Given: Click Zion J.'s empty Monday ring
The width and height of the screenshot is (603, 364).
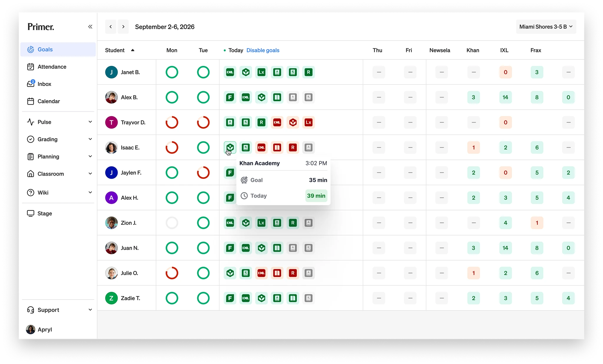Looking at the screenshot, I should click(172, 223).
